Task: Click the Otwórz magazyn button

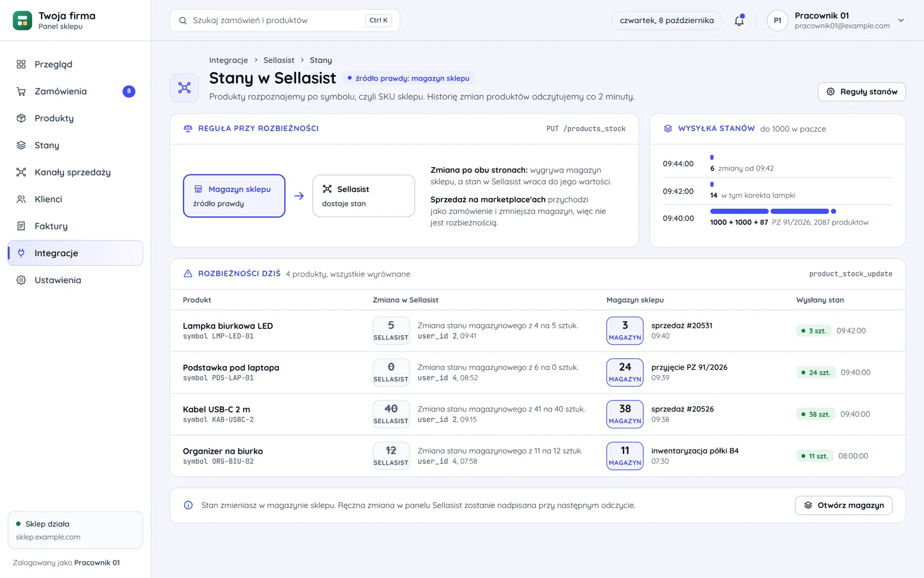Action: (x=844, y=505)
